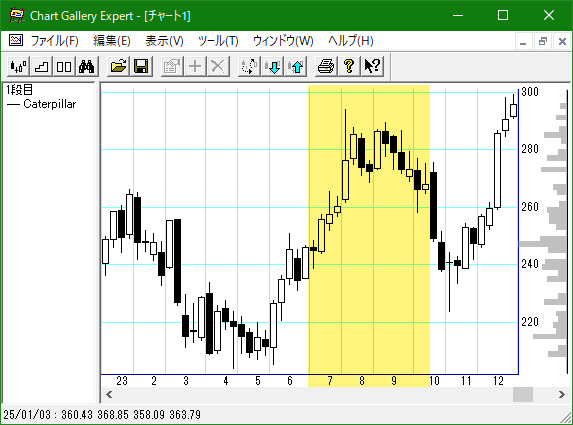Click the down arrow chart icon

[273, 67]
